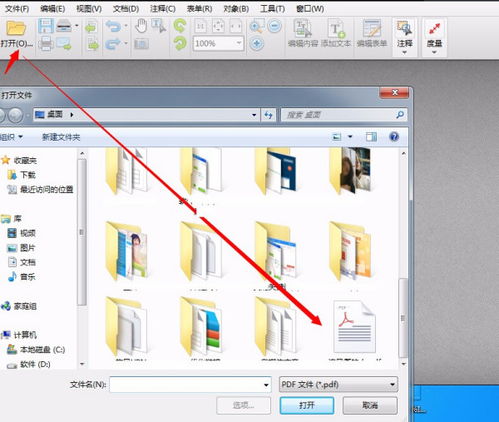Screen dimensions: 499x422
Task: Open the Undo history dropdown arrow
Action: point(126,26)
